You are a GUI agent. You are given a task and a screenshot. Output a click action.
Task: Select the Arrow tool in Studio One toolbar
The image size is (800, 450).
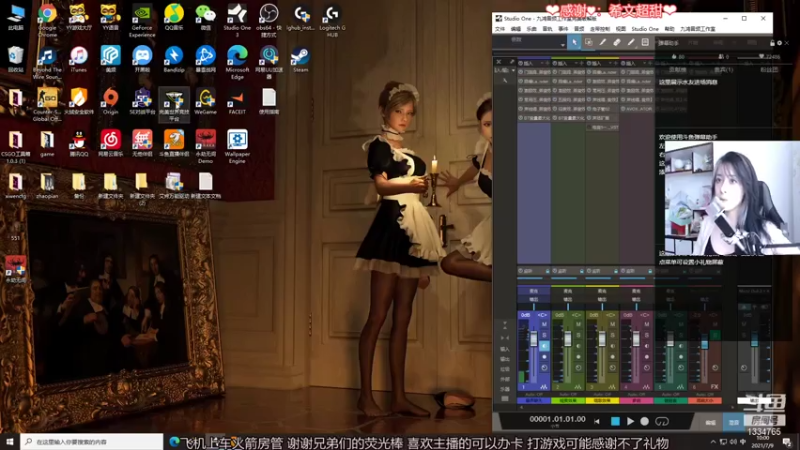574,43
